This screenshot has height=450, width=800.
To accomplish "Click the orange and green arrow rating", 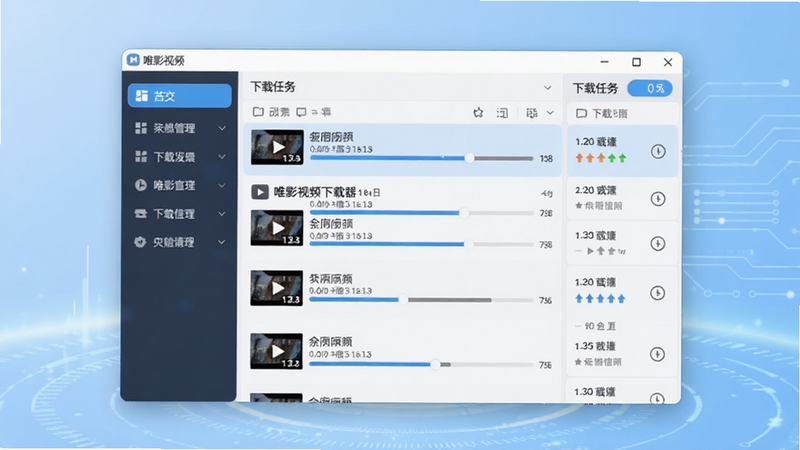I will click(x=601, y=158).
